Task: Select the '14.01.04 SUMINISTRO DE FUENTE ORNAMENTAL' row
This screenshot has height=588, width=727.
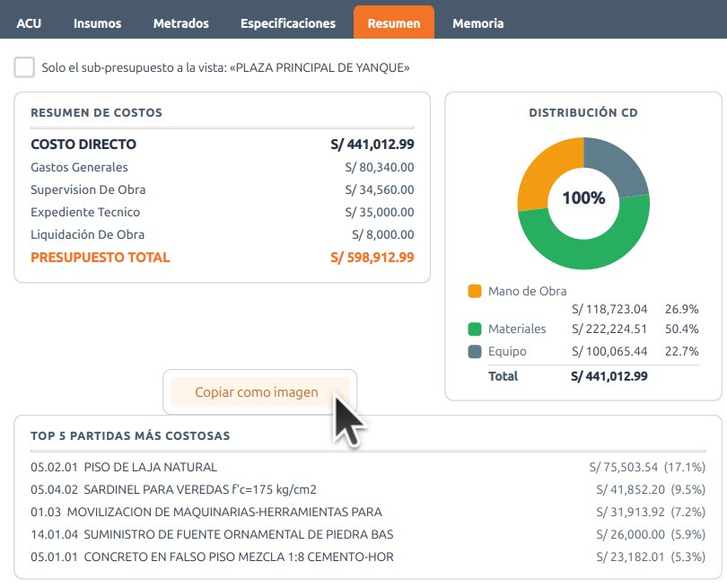Action: [x=368, y=534]
